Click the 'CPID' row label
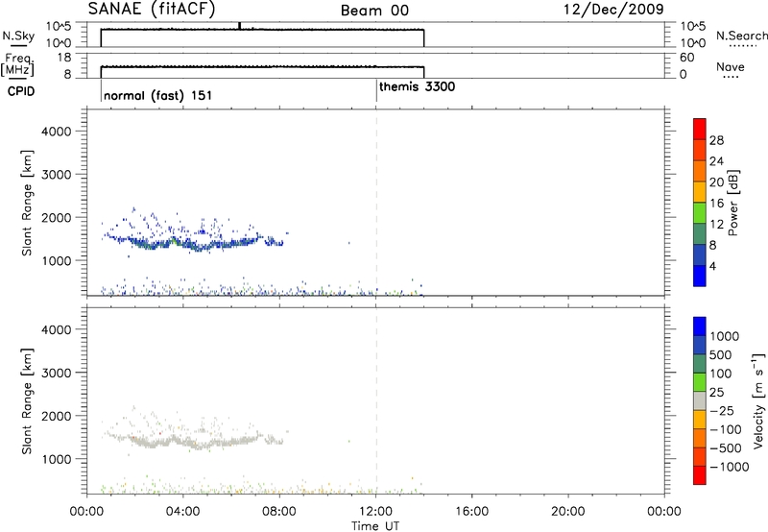The image size is (768, 532). click(x=21, y=91)
